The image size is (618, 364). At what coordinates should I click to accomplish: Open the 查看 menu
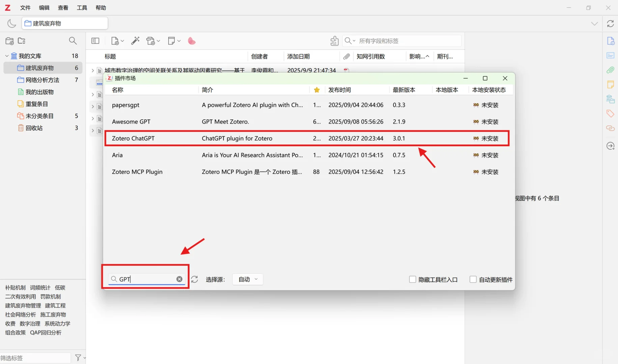[63, 7]
